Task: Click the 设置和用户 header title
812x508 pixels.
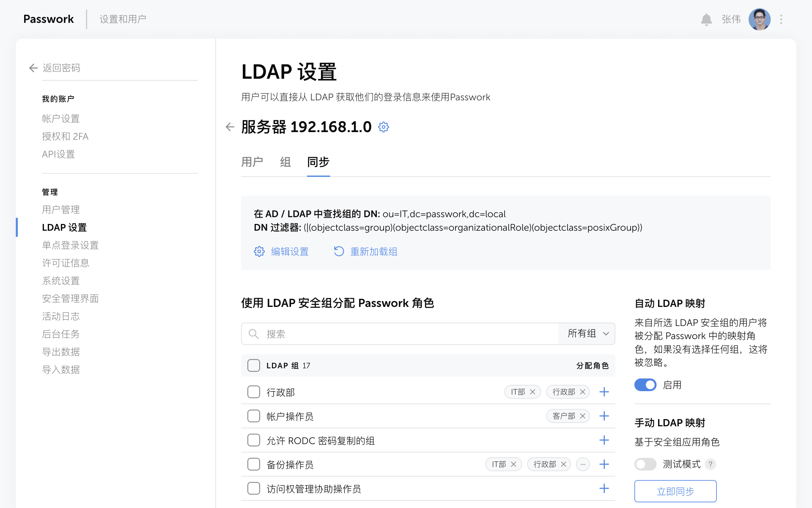Action: pos(123,19)
